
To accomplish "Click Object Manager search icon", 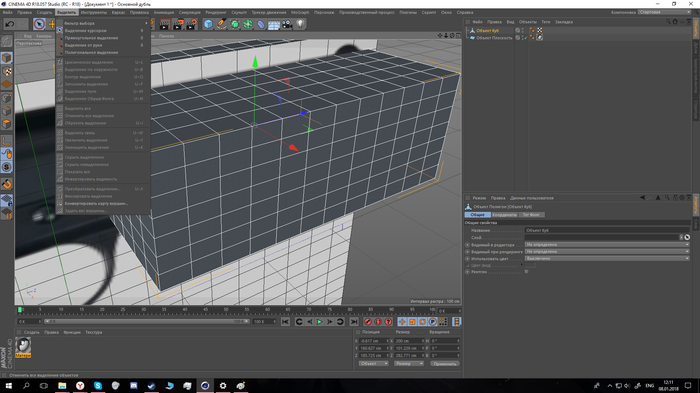I will point(668,21).
